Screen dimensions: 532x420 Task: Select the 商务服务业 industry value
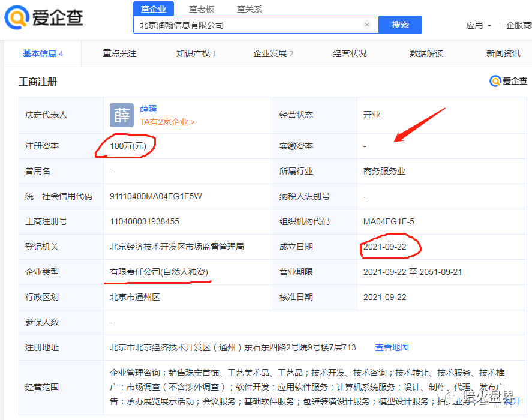(384, 171)
